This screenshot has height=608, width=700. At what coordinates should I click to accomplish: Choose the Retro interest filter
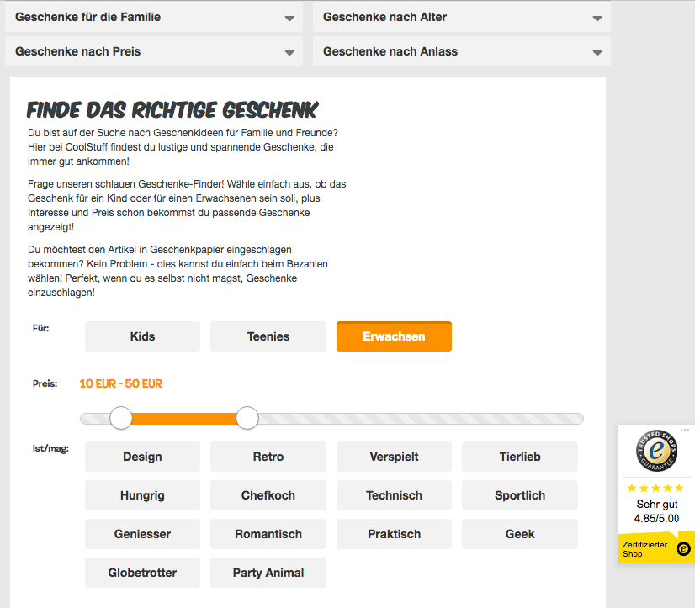tap(268, 457)
